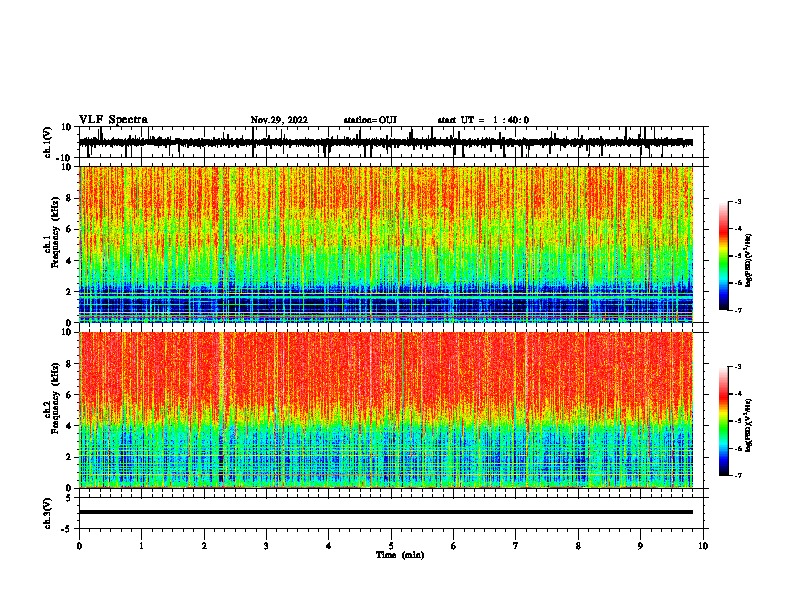Click the "4" kHz tick on ch.1 spectrogram axis
This screenshot has height=612, width=792.
click(69, 261)
